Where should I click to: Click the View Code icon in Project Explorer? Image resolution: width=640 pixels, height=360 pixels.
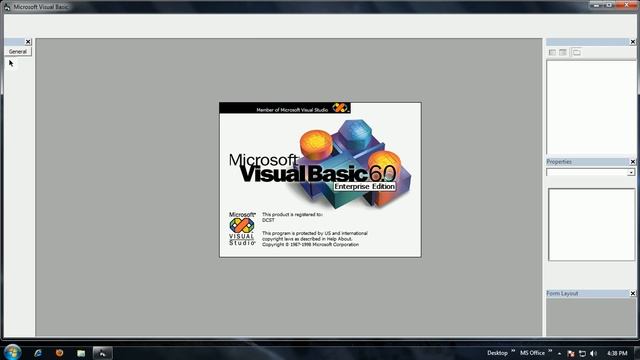tap(552, 52)
